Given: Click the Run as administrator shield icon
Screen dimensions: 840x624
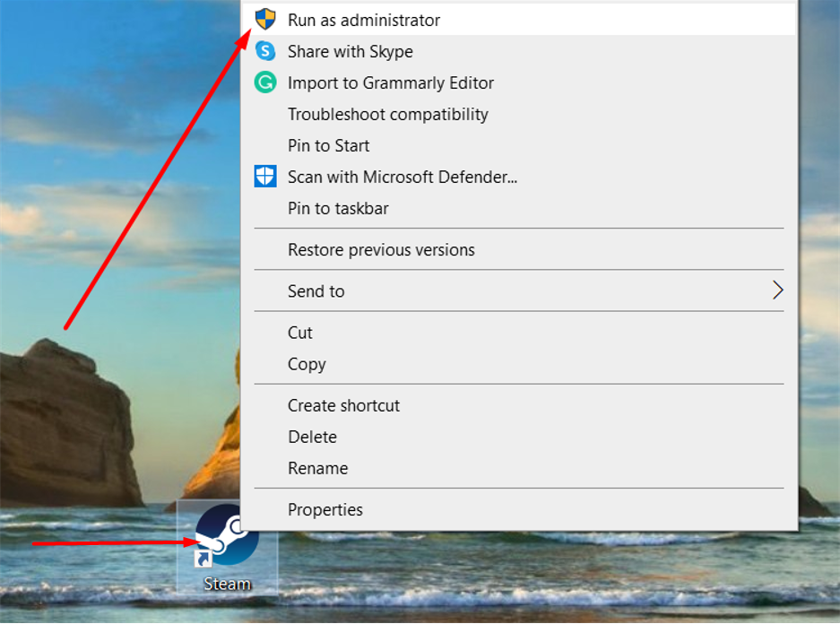Looking at the screenshot, I should coord(264,20).
